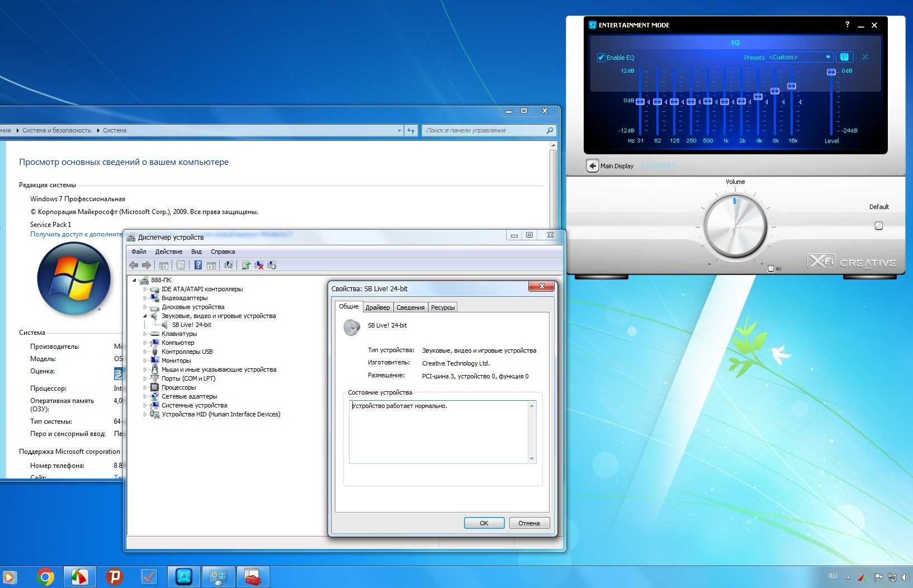Screen dimensions: 913x588
Task: Toggle the Enable EQ checkbox
Action: [x=602, y=58]
